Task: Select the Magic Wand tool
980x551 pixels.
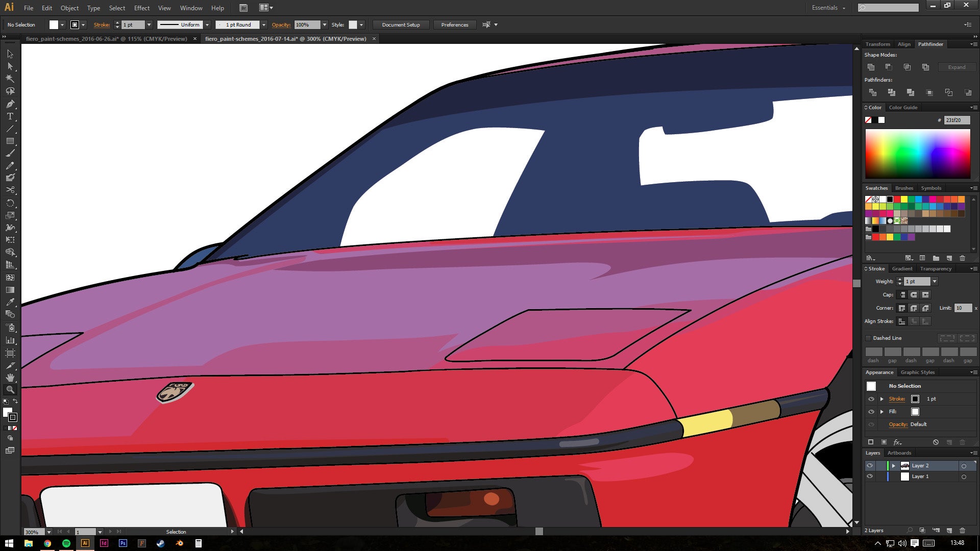Action: (10, 79)
